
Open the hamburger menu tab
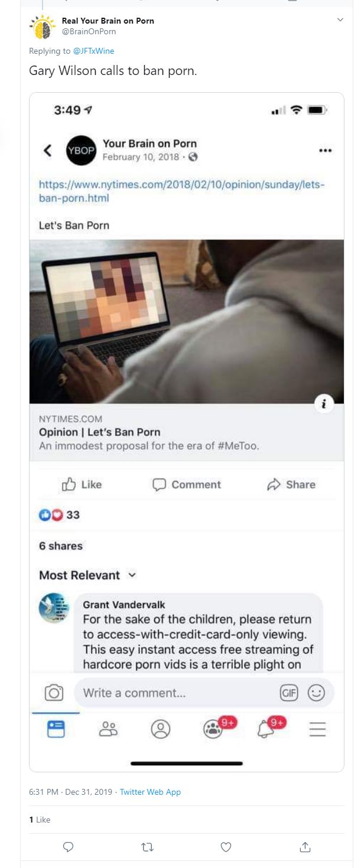[x=318, y=729]
